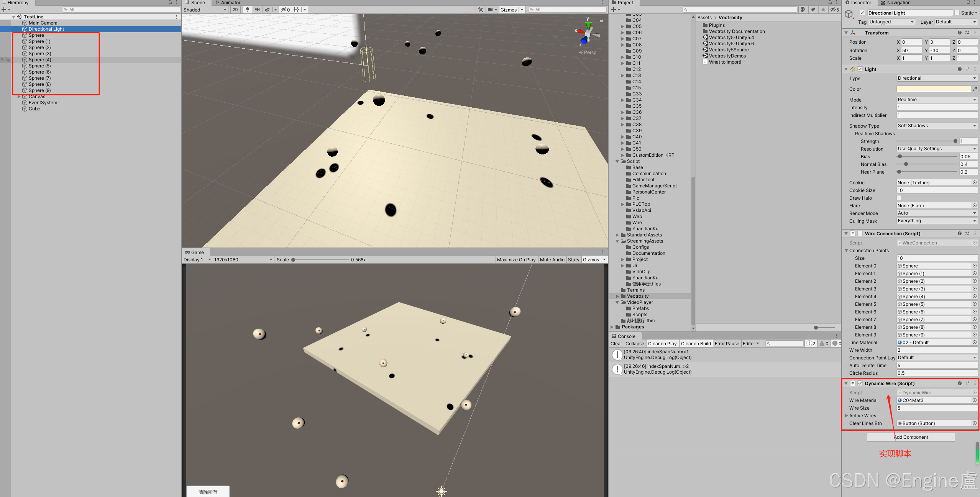The width and height of the screenshot is (980, 497).
Task: Enable the Wire Connection script checkbox
Action: [860, 233]
